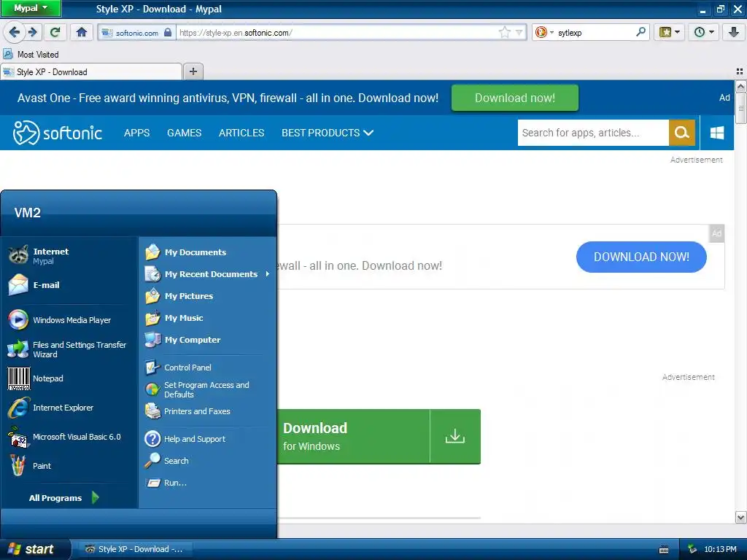
Task: Click the Windows start button
Action: [x=35, y=549]
